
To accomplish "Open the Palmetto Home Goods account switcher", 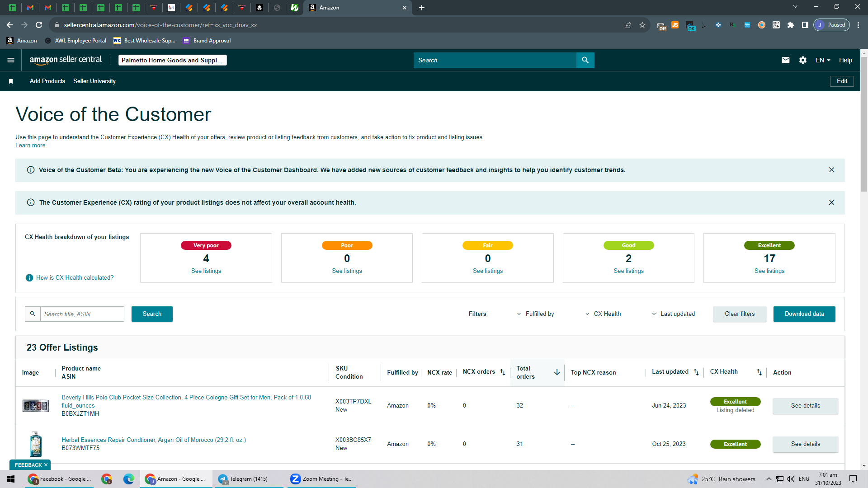I will pos(173,60).
